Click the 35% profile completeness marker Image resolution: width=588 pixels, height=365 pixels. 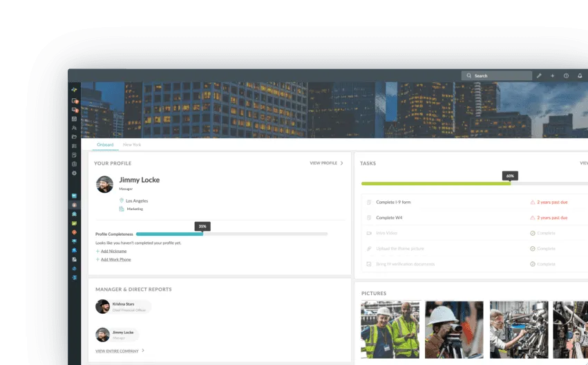click(x=202, y=226)
